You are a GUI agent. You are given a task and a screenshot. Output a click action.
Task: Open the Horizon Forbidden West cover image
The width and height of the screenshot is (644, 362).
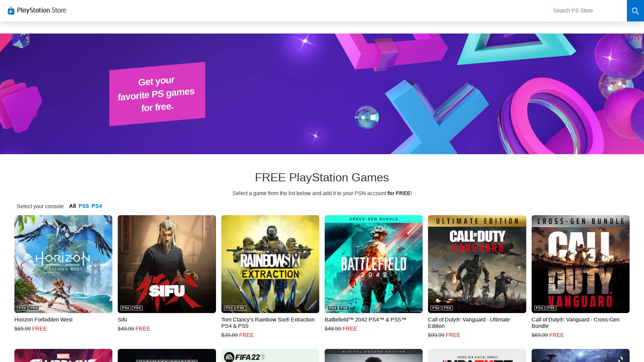[63, 264]
